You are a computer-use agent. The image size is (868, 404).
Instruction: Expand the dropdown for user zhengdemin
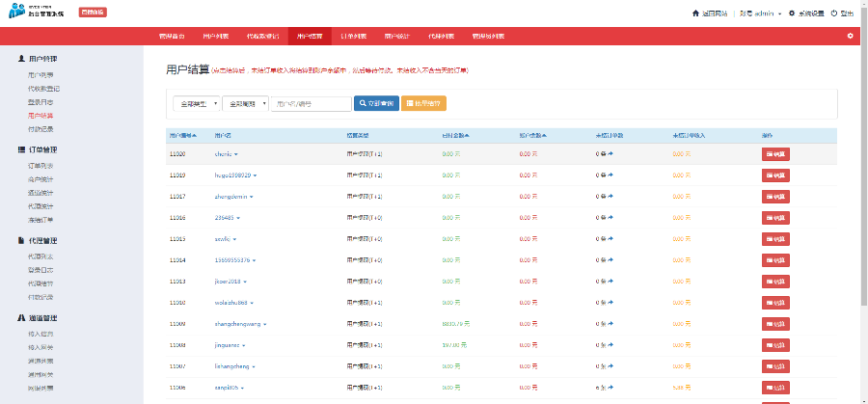252,197
